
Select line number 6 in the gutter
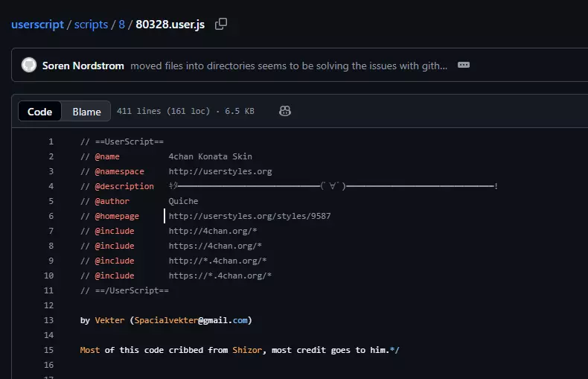(x=51, y=216)
